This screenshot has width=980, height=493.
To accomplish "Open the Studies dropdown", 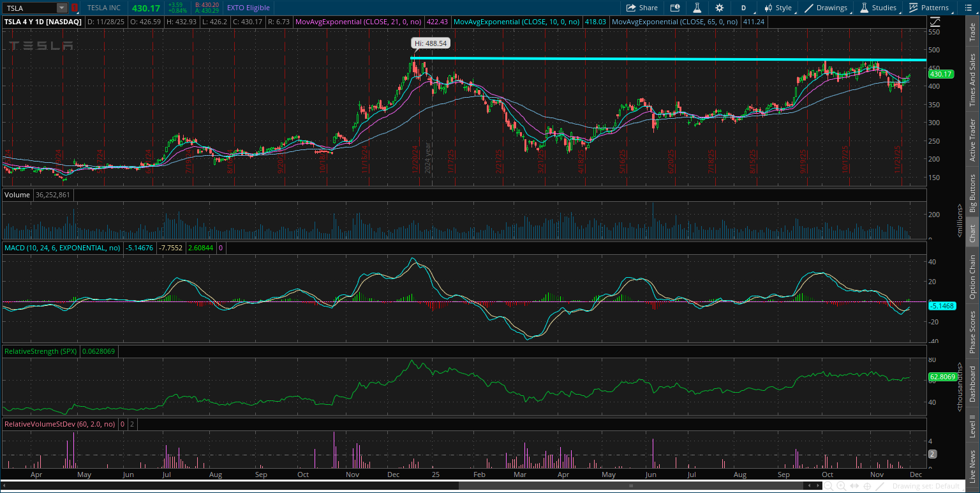I will tap(878, 8).
